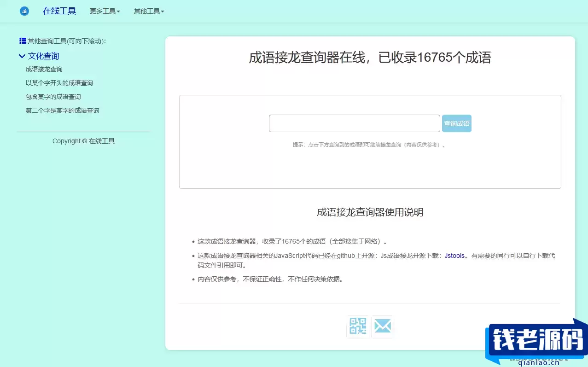Click the site logo icon
The image size is (588, 367).
click(x=24, y=11)
